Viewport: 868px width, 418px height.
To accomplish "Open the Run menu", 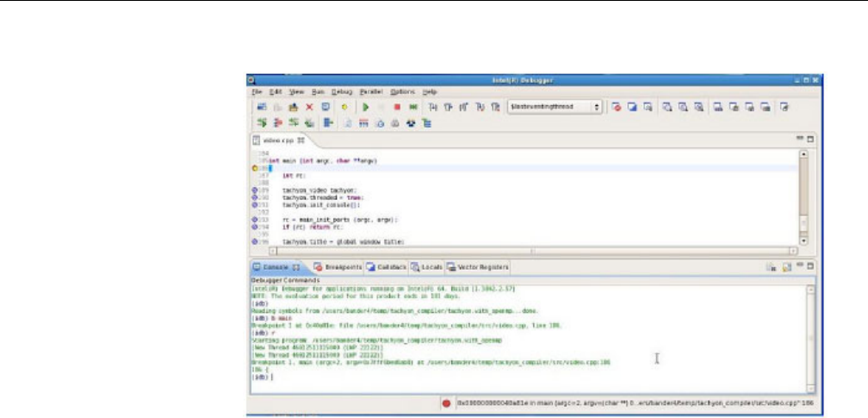I will [318, 92].
